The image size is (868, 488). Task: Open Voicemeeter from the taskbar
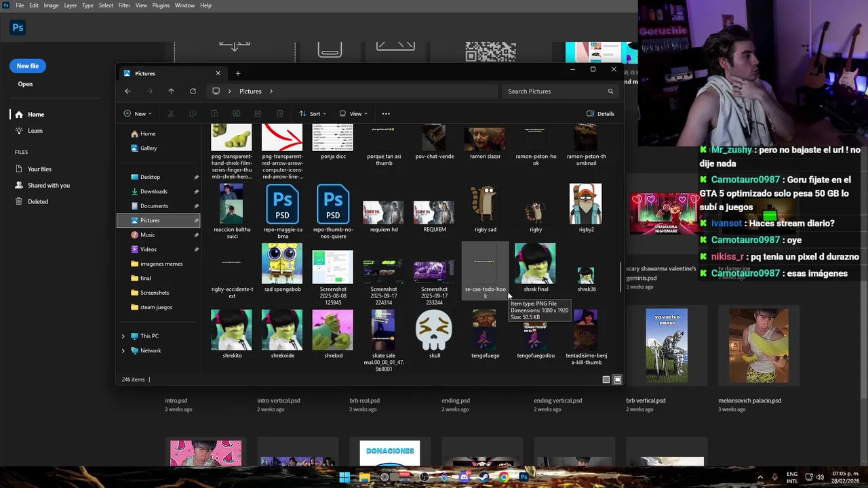pos(405,477)
